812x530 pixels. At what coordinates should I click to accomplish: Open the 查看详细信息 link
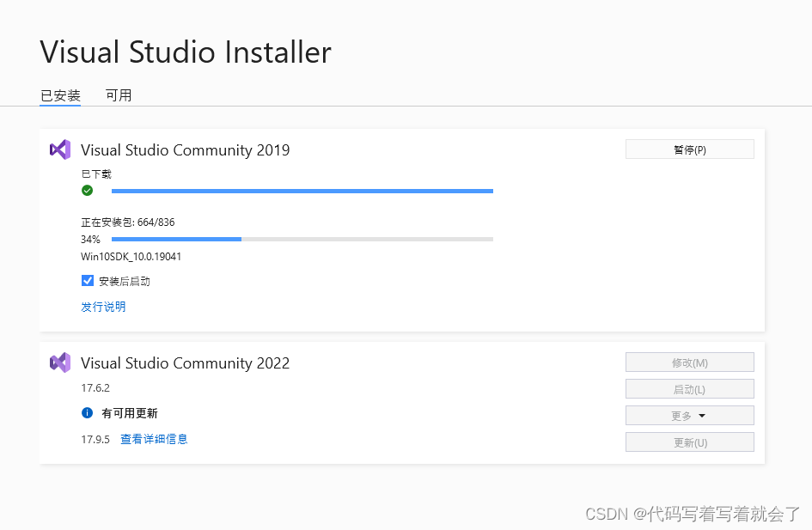pyautogui.click(x=154, y=439)
